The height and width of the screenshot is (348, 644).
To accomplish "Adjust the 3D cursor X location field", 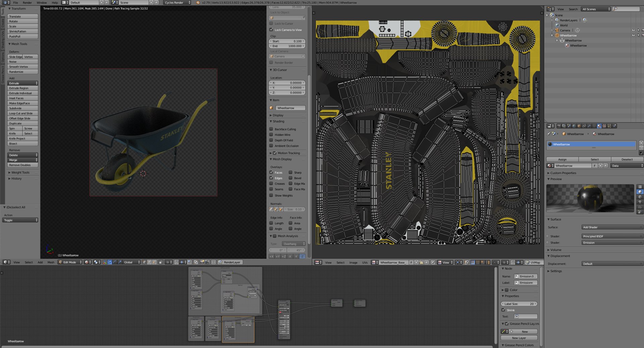I will coord(287,82).
